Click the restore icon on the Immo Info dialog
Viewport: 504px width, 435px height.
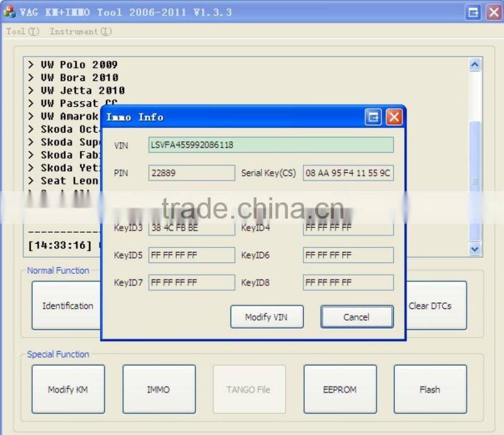[x=373, y=117]
